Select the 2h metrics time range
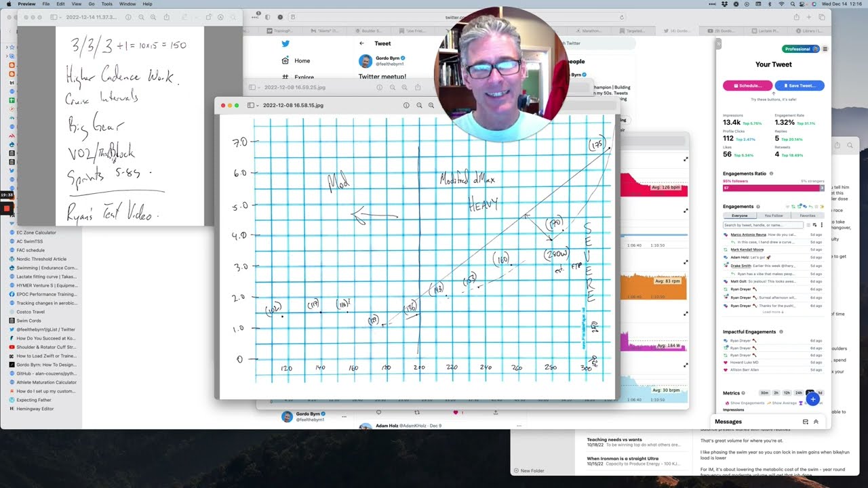Image resolution: width=868 pixels, height=488 pixels. tap(776, 393)
